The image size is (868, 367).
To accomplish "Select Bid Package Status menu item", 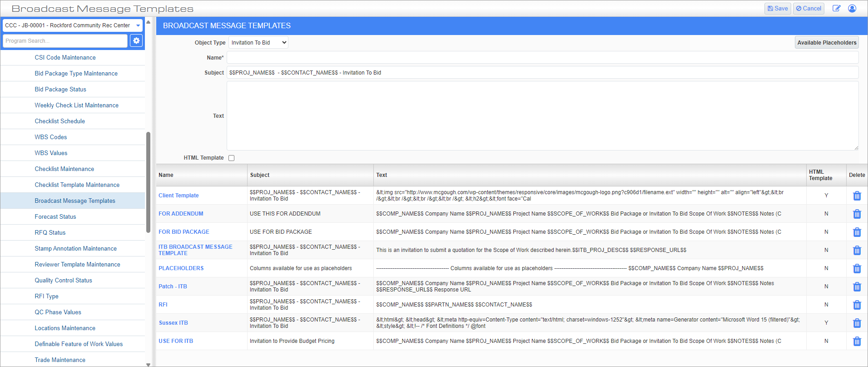I will [x=60, y=90].
